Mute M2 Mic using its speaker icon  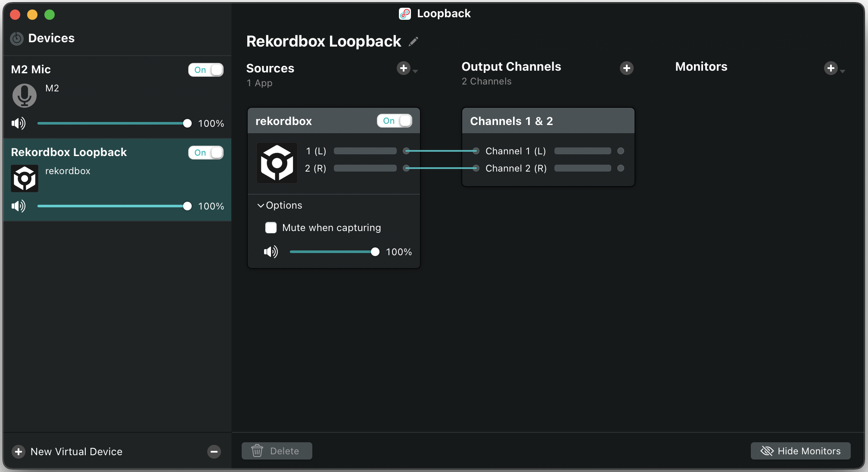[19, 123]
